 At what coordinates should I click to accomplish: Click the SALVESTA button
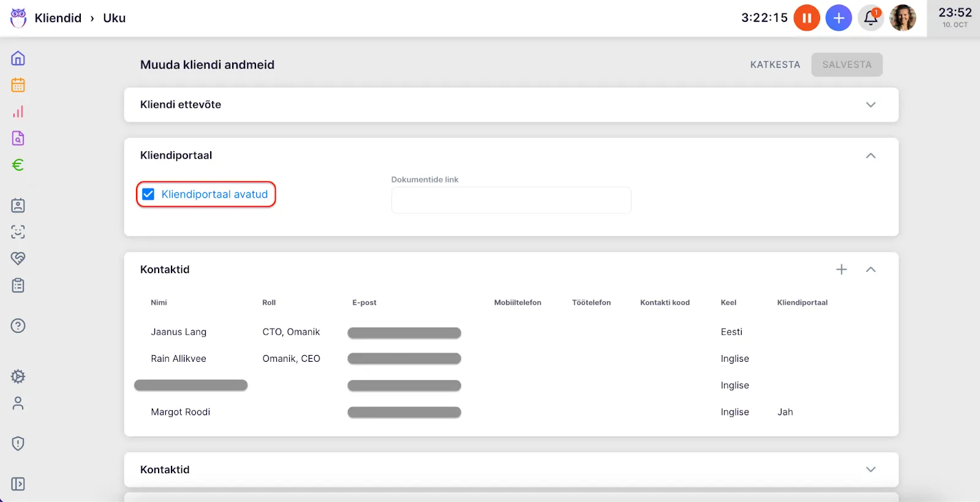[x=846, y=65]
